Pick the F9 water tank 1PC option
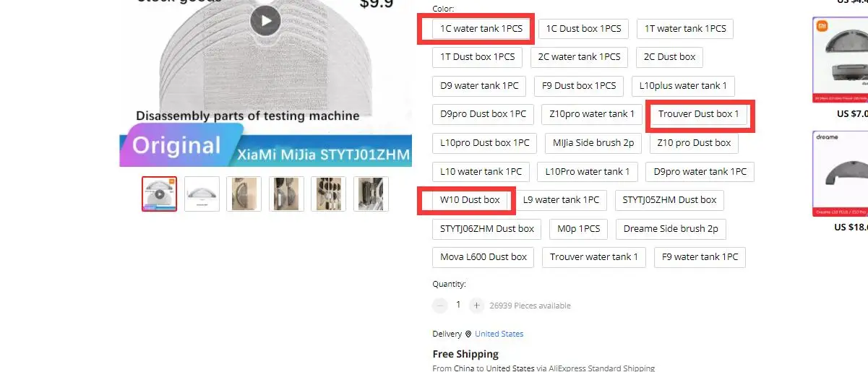 (x=700, y=257)
